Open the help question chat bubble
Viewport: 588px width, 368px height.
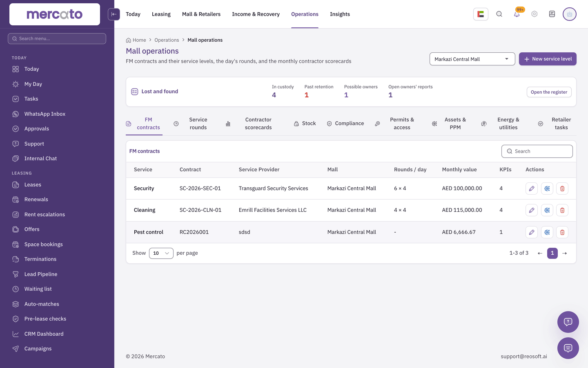pyautogui.click(x=568, y=322)
